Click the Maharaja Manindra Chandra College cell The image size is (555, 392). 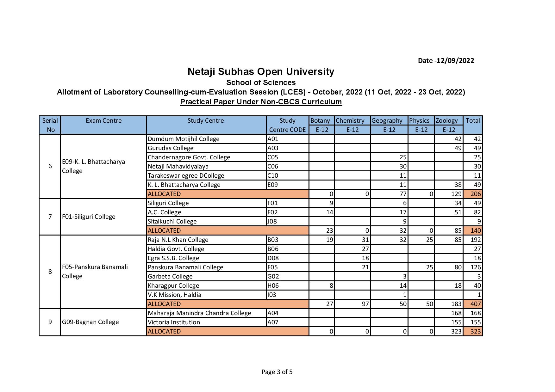(x=199, y=313)
